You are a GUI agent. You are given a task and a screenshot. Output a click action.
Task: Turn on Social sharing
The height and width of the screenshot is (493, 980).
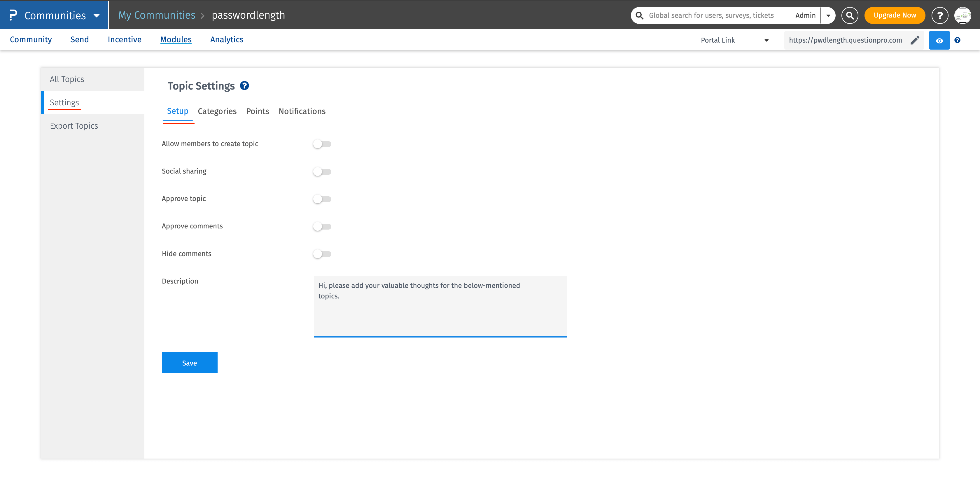click(x=322, y=171)
